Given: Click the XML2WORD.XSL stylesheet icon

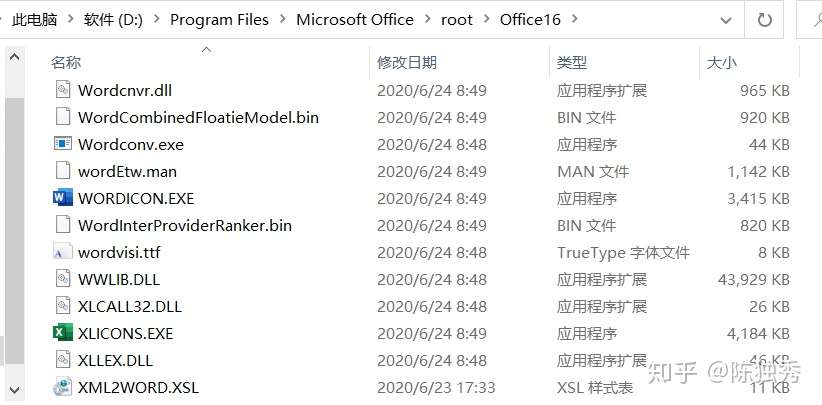Looking at the screenshot, I should pyautogui.click(x=63, y=387).
